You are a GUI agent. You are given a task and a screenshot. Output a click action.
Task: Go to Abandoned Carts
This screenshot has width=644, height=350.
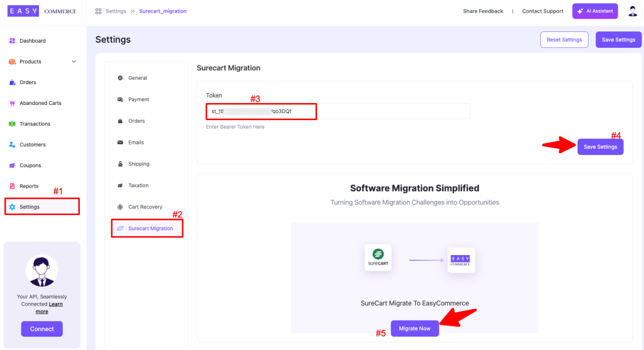click(x=42, y=103)
